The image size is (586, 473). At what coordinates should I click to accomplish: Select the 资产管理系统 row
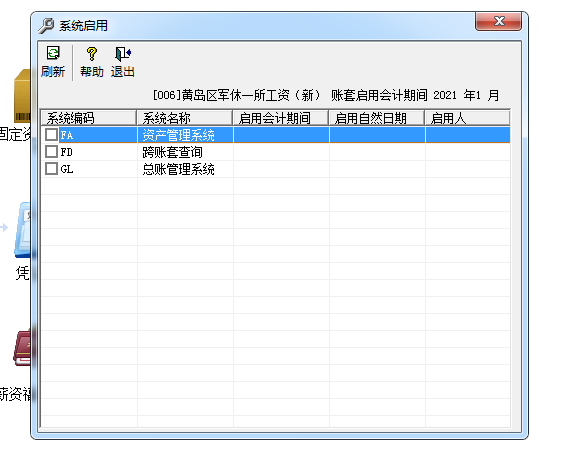point(275,135)
